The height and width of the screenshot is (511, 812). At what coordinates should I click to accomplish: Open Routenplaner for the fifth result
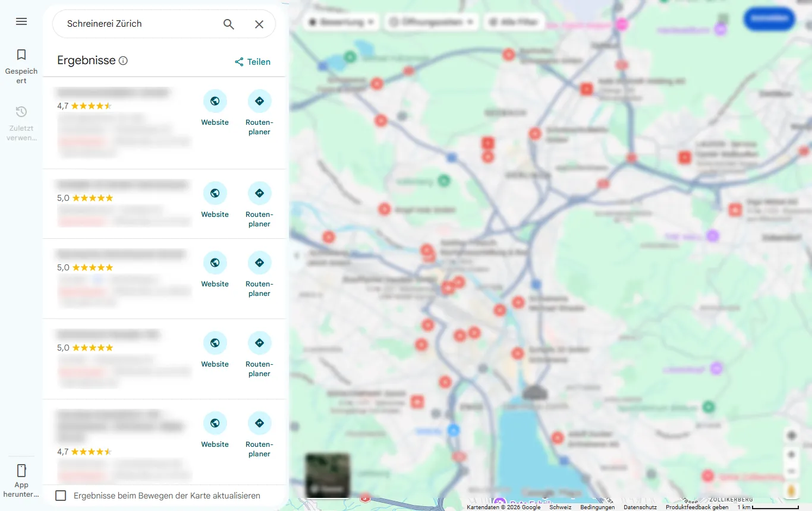(x=259, y=435)
